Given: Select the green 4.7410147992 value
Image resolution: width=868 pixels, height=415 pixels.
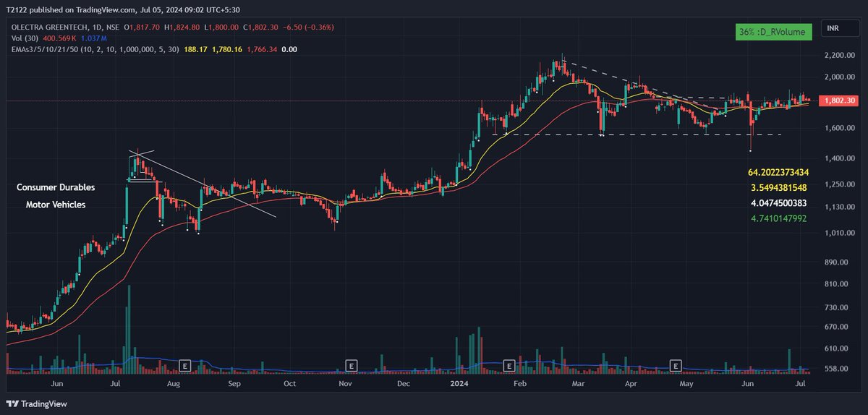Looking at the screenshot, I should [x=780, y=218].
